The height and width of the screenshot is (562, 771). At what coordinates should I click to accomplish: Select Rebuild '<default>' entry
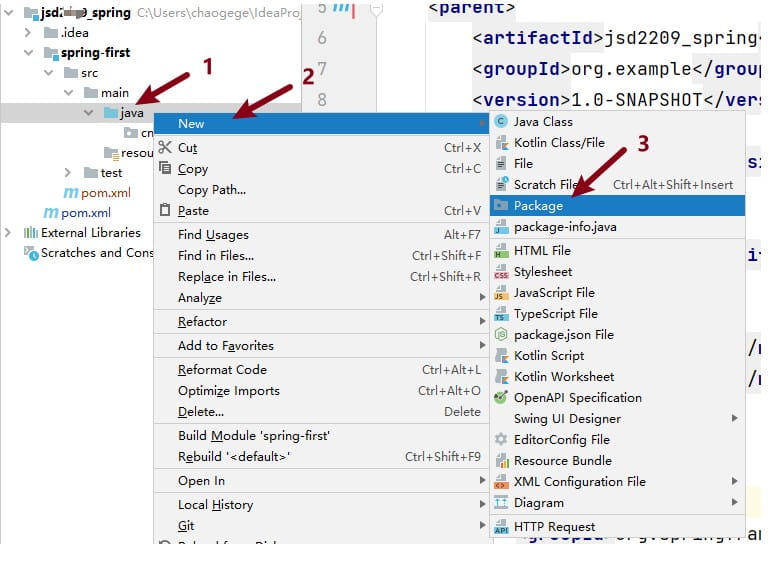(x=322, y=457)
